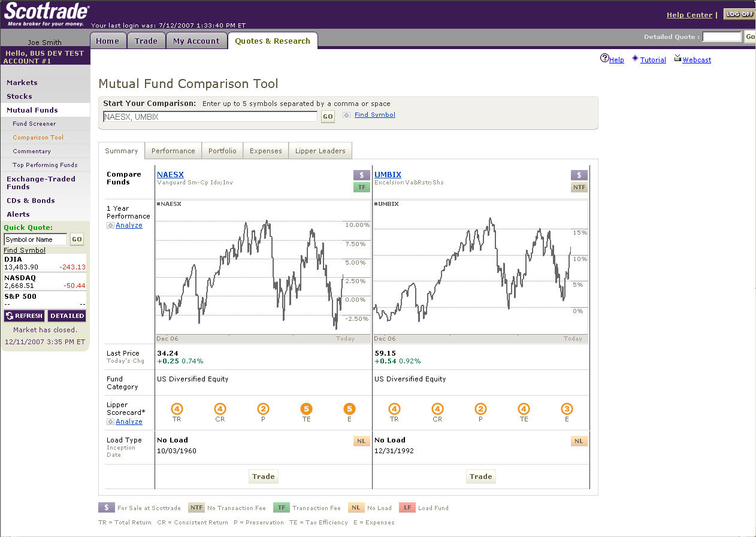Image resolution: width=756 pixels, height=537 pixels.
Task: Select the Quotes & Research tab
Action: pyautogui.click(x=273, y=41)
